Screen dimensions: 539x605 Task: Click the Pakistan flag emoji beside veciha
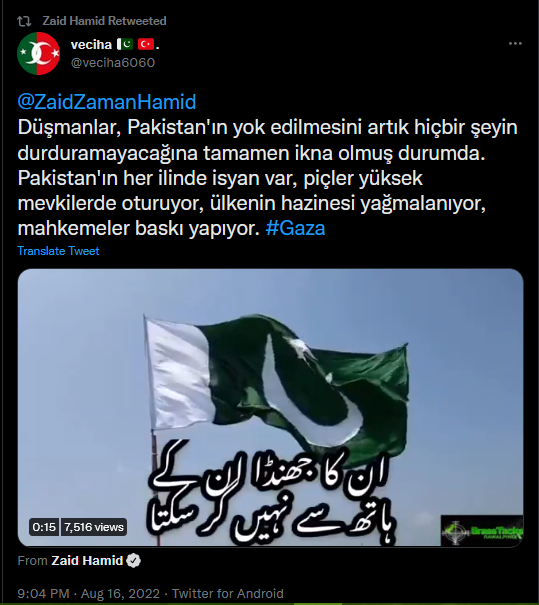click(x=125, y=44)
